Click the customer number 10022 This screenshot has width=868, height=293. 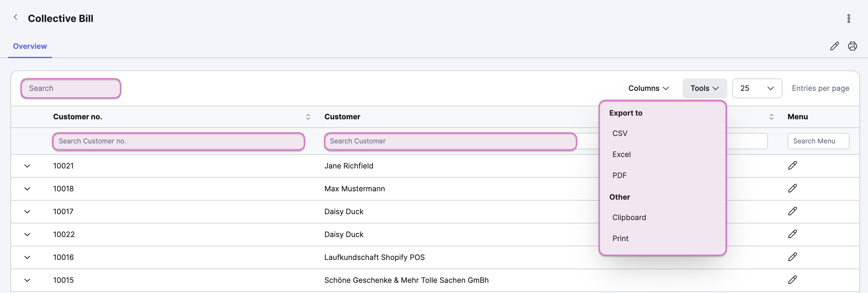coord(64,234)
